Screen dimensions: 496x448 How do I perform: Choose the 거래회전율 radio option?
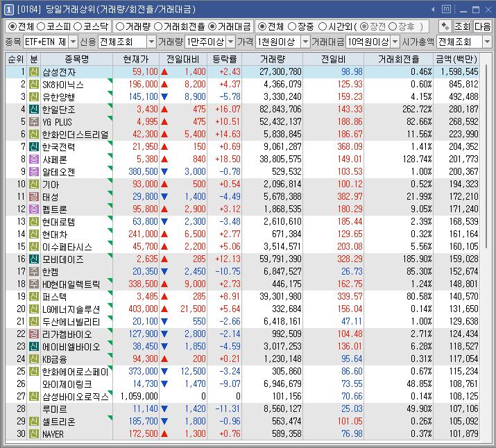(158, 26)
